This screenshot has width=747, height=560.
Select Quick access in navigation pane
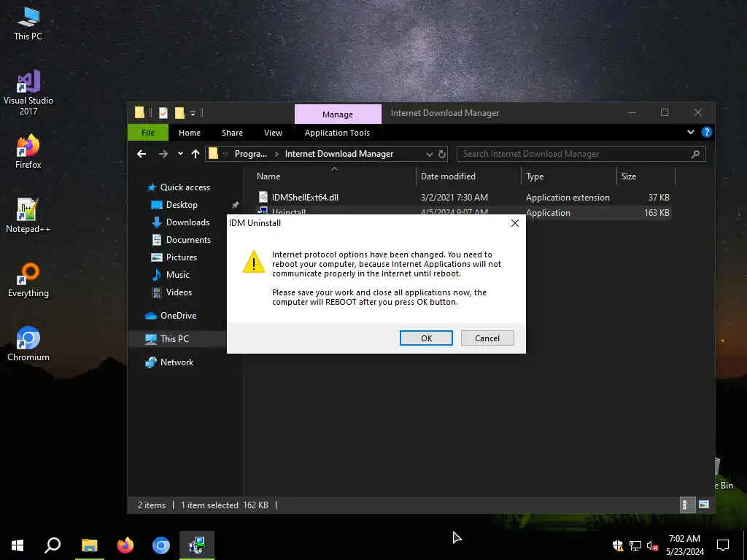point(185,187)
